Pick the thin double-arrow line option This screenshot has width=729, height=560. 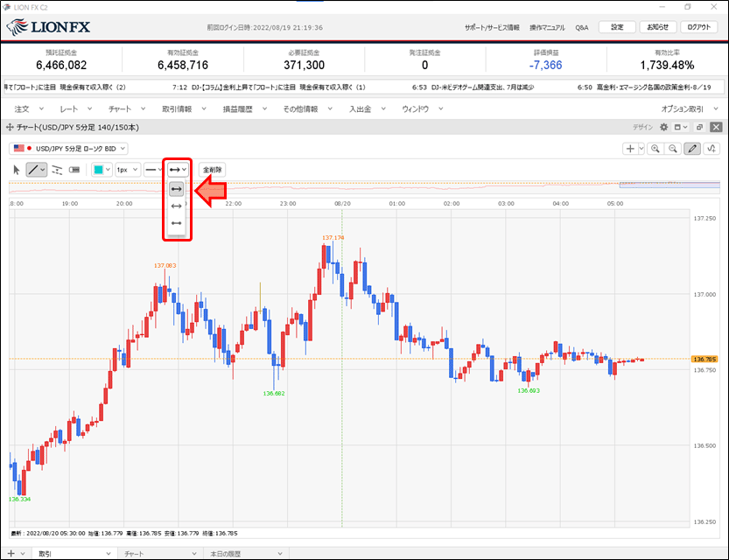(176, 206)
